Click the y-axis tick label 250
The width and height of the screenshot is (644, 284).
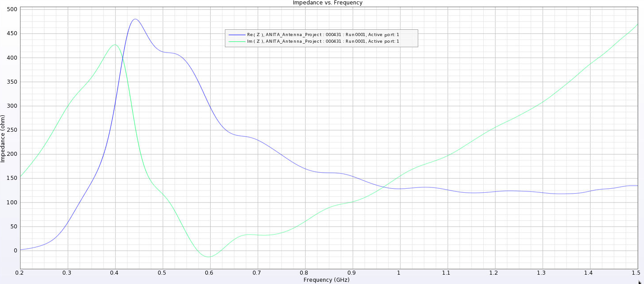12,130
